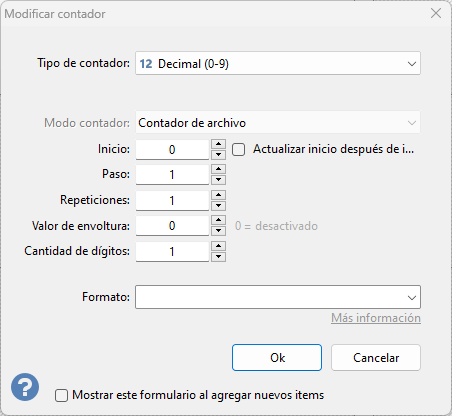Open the Más información link
This screenshot has width=452, height=416.
376,318
